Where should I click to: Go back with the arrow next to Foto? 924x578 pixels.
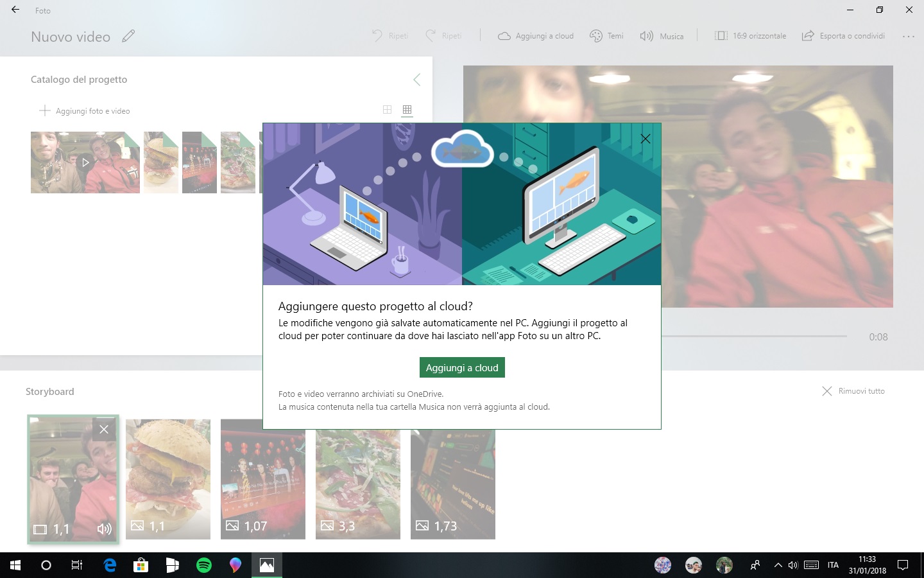pyautogui.click(x=15, y=10)
